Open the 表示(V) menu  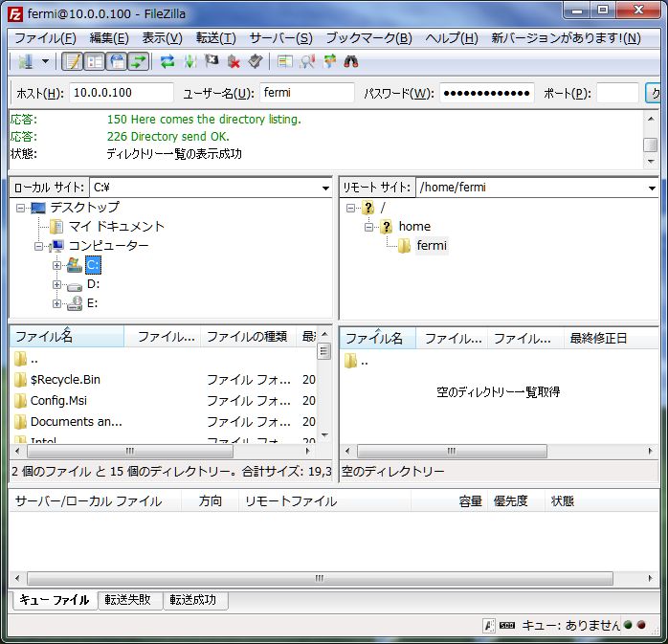coord(163,38)
